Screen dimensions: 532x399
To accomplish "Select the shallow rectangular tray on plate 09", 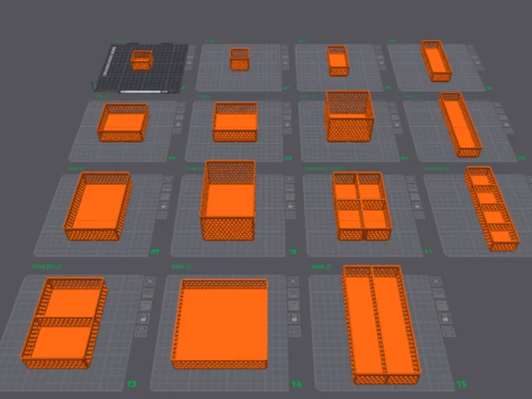I will point(98,206).
